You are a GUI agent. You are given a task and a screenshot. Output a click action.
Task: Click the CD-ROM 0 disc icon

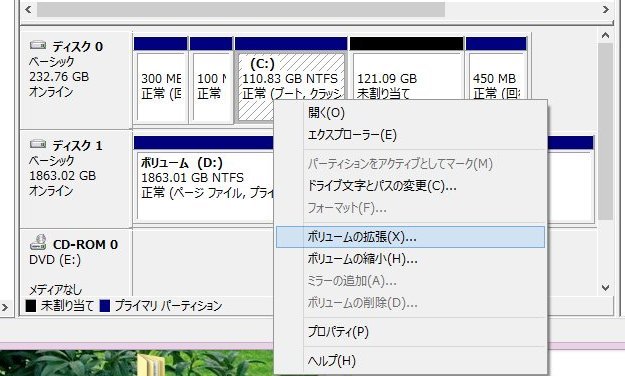point(38,242)
